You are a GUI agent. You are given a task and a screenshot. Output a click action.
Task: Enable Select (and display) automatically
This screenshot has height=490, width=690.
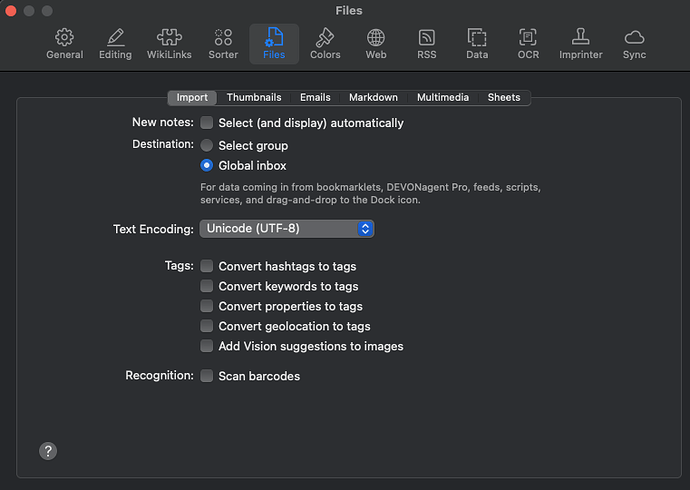206,123
